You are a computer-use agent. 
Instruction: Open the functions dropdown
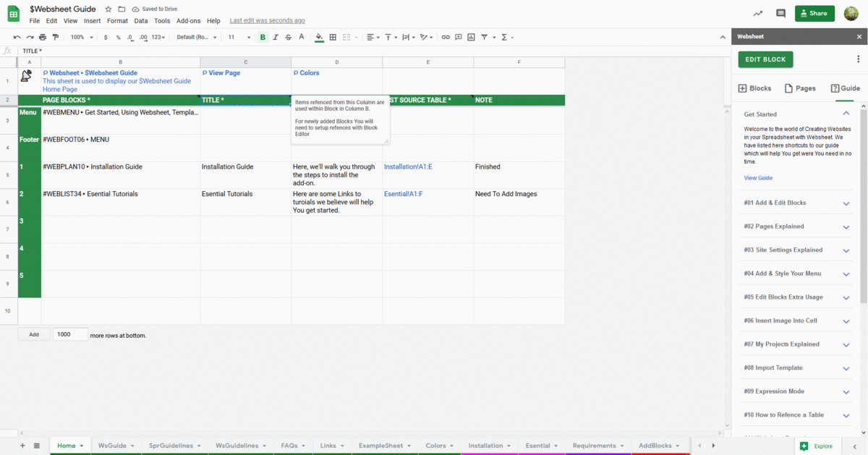coord(507,37)
